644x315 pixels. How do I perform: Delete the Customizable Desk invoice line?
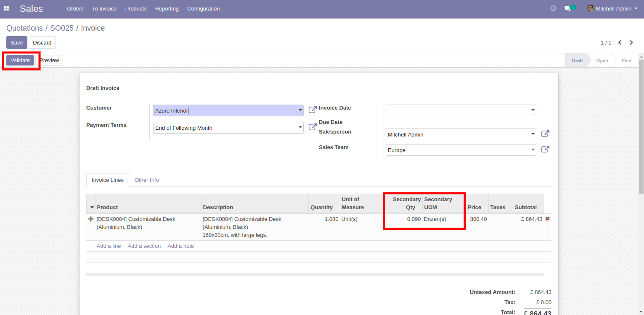coord(547,219)
